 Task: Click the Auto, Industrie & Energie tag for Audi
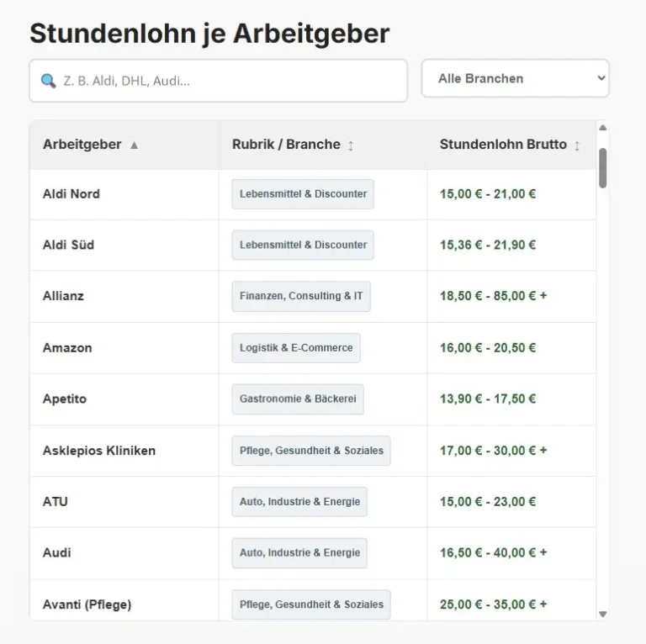(299, 553)
